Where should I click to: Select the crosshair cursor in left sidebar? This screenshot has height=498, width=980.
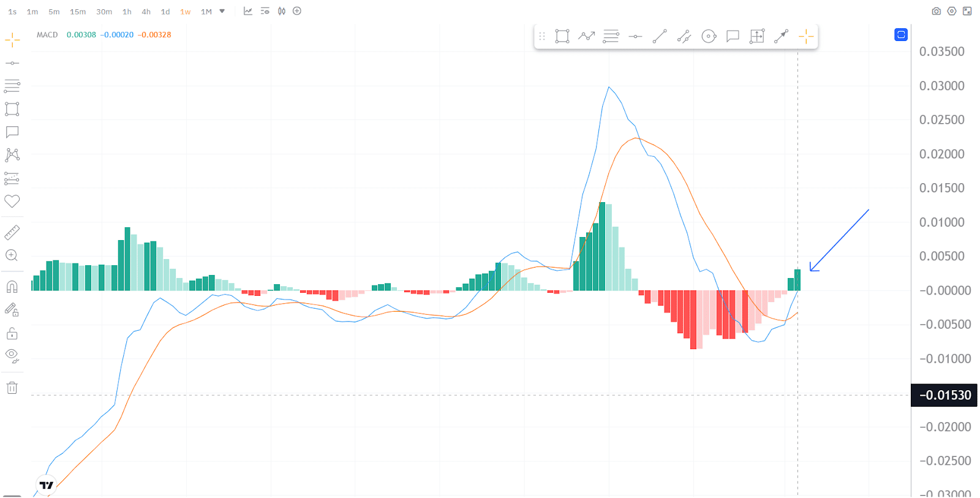point(12,40)
